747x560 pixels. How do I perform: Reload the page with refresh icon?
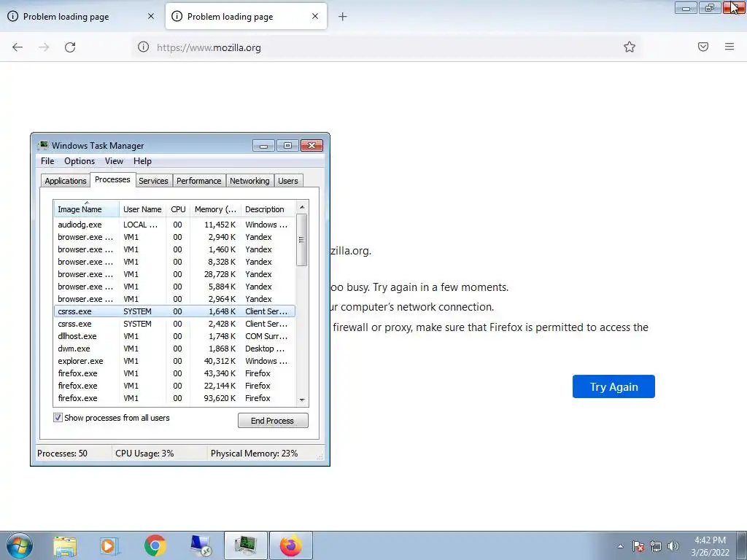coord(70,47)
